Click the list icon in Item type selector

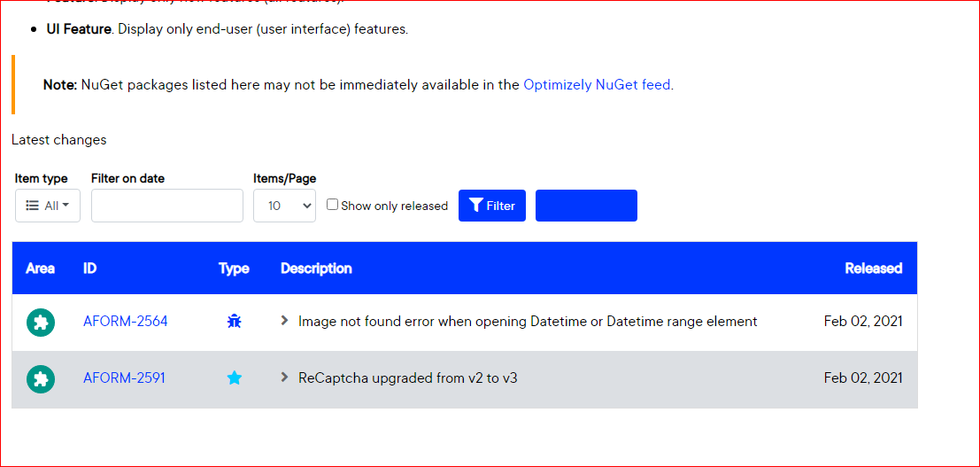(x=33, y=206)
